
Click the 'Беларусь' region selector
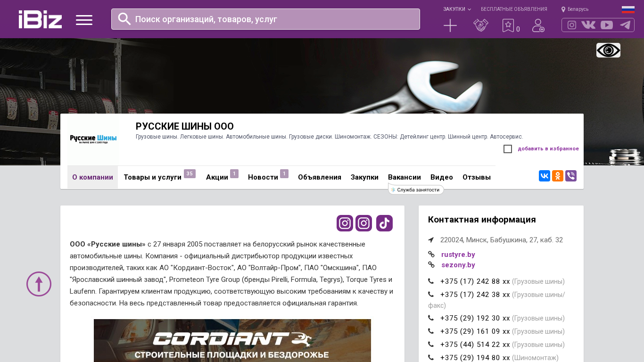[x=578, y=9]
